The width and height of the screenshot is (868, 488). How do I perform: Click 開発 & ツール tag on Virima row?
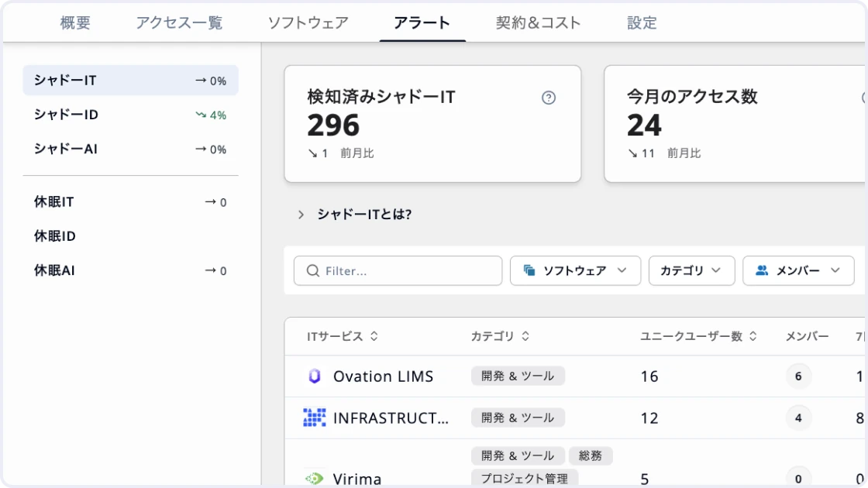pyautogui.click(x=518, y=455)
